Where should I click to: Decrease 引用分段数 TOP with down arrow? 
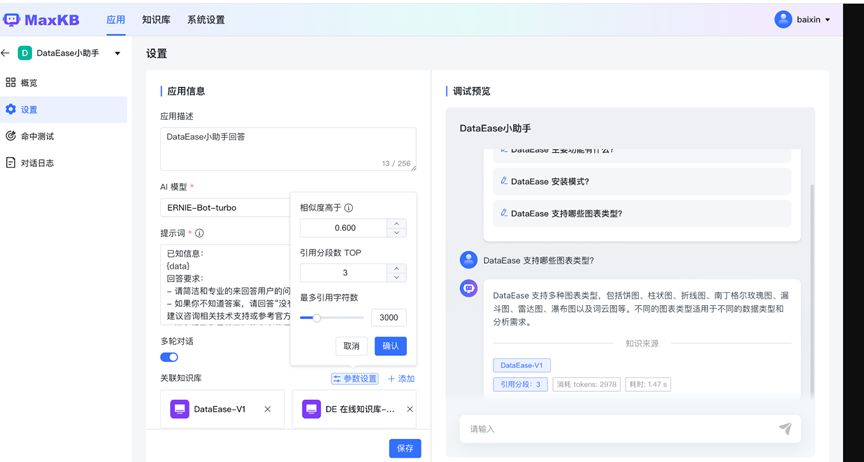[397, 277]
